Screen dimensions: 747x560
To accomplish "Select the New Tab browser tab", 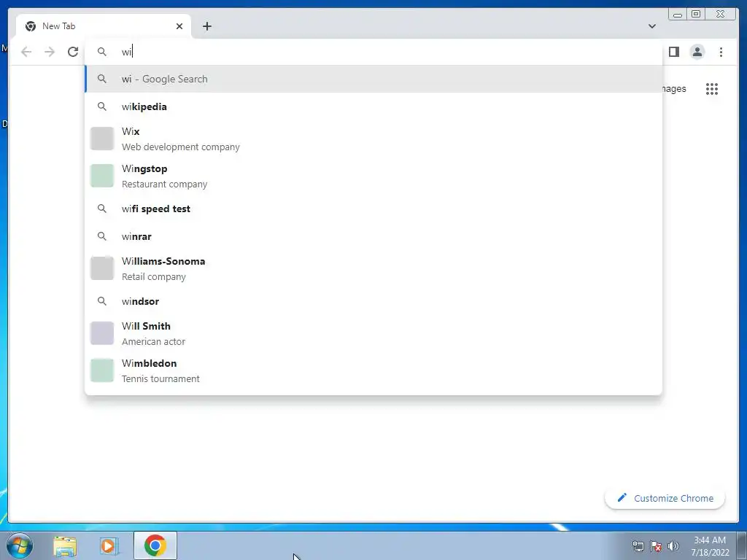I will (104, 26).
